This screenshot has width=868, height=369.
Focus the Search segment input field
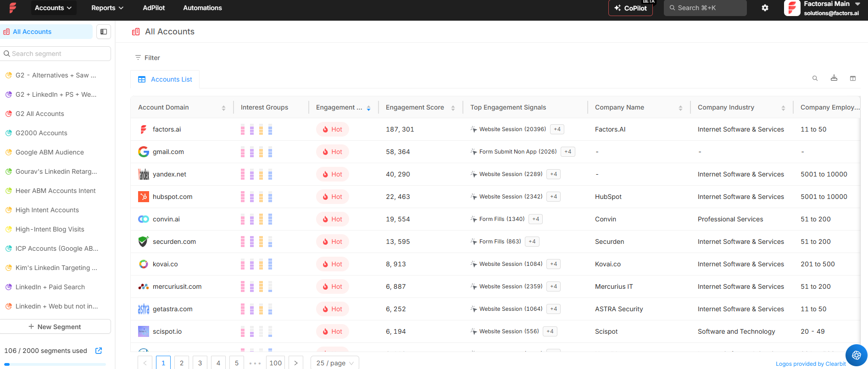(55, 54)
